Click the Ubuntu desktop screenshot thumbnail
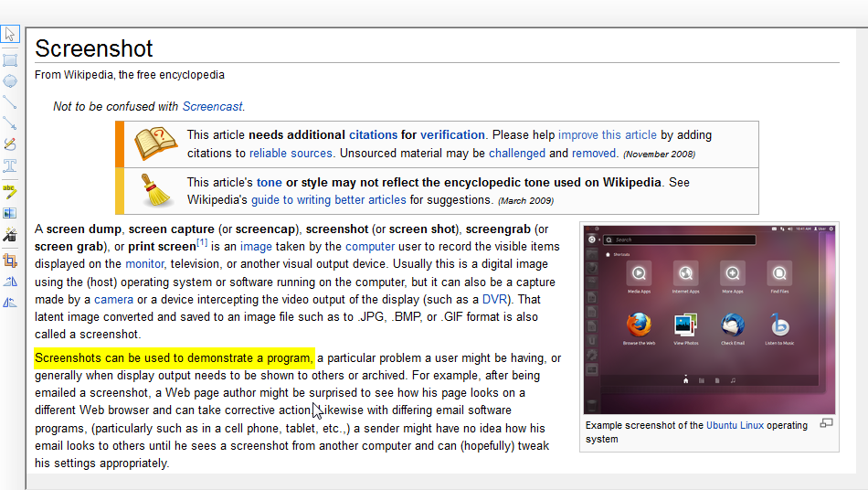The height and width of the screenshot is (490, 868). pyautogui.click(x=709, y=319)
